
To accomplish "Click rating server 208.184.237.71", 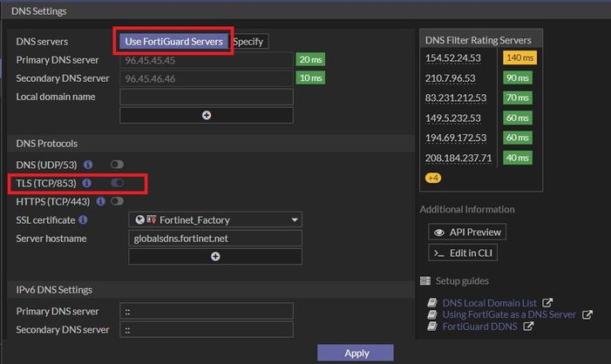I will (x=458, y=158).
